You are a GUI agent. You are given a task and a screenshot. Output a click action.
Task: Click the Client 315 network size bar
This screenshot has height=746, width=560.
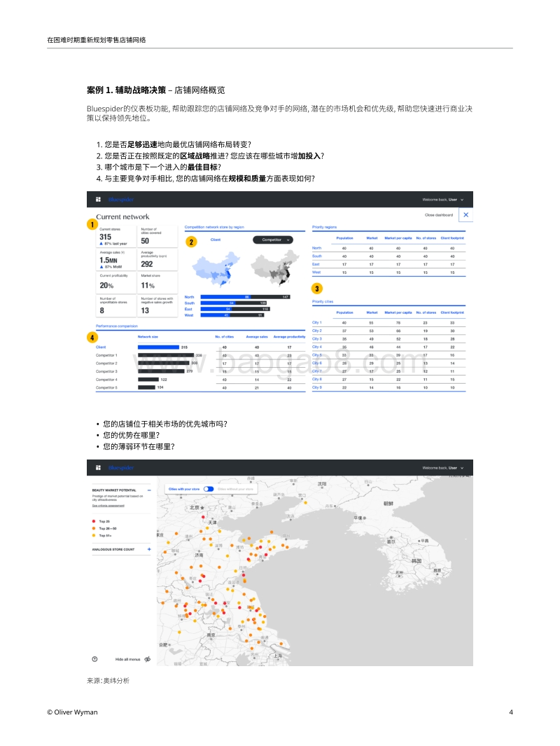click(x=158, y=347)
